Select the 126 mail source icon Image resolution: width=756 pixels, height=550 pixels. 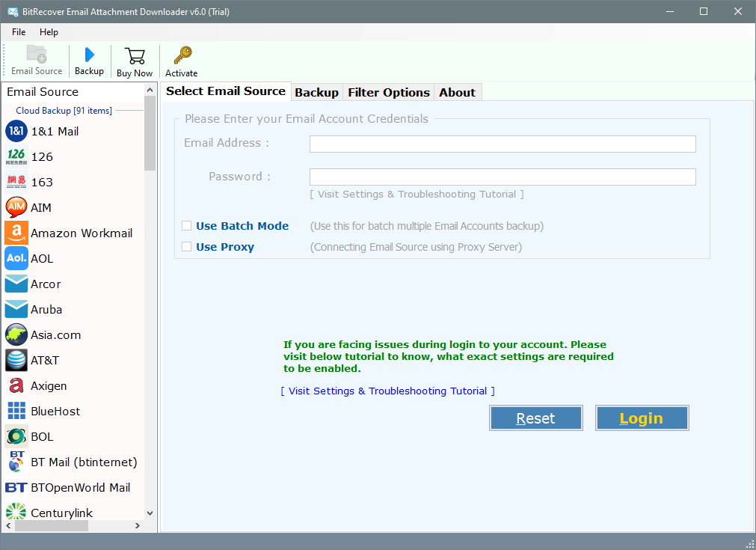pyautogui.click(x=16, y=157)
